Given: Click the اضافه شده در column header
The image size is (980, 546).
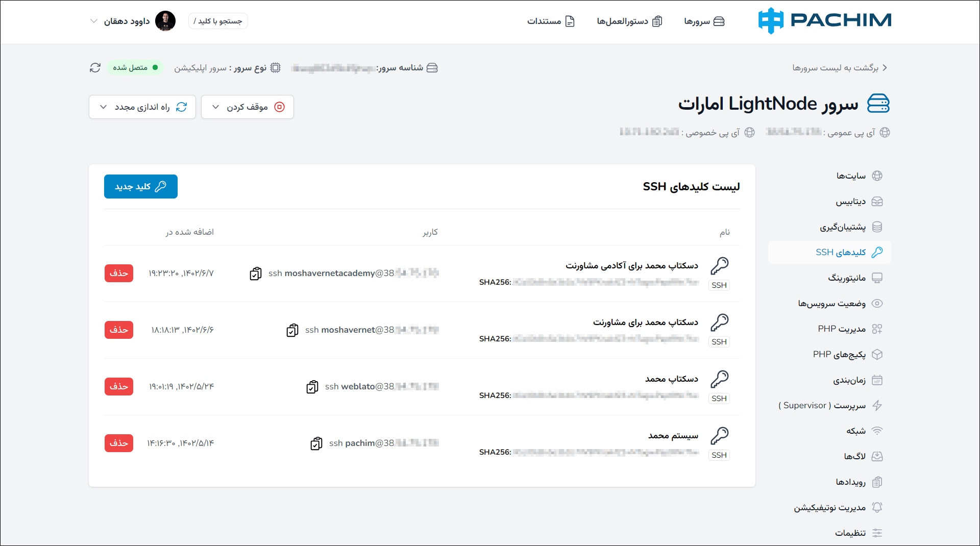Looking at the screenshot, I should (189, 233).
